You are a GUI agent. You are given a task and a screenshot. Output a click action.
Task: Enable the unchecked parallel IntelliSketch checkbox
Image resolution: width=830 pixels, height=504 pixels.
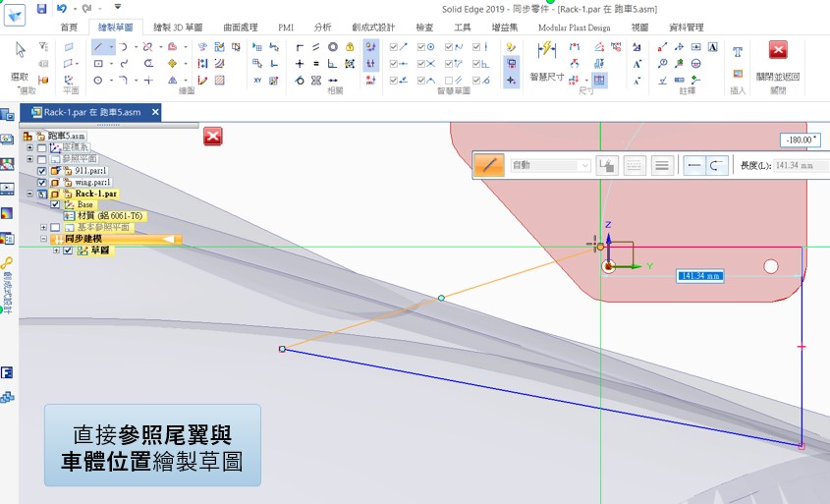(x=449, y=81)
